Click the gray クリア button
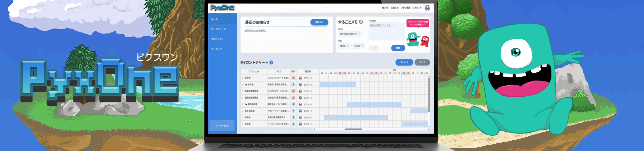This screenshot has width=644, height=151. pyautogui.click(x=422, y=62)
